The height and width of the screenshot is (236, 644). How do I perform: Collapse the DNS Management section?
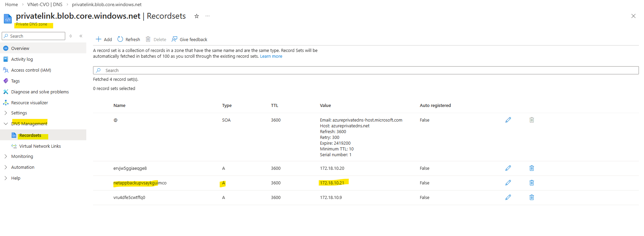point(29,124)
